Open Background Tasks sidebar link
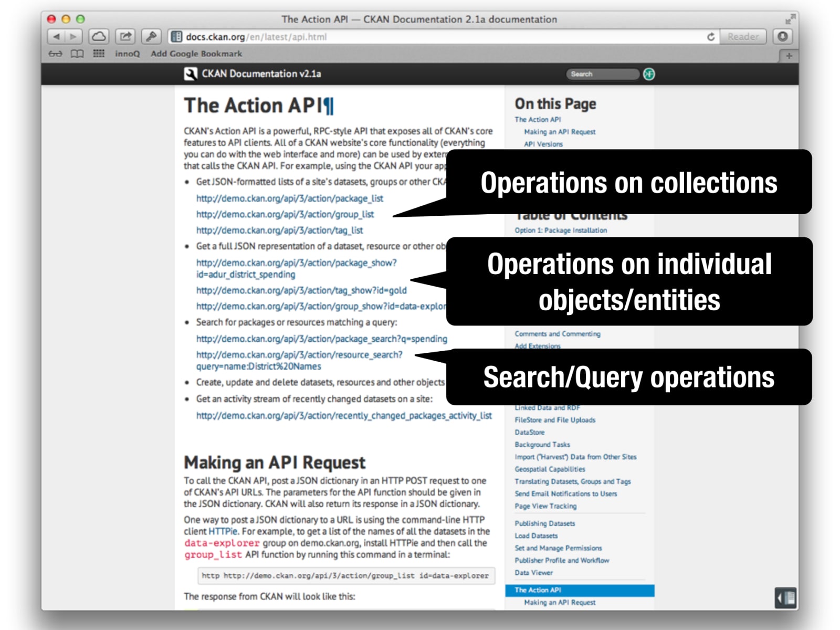Image resolution: width=840 pixels, height=630 pixels. click(x=542, y=444)
